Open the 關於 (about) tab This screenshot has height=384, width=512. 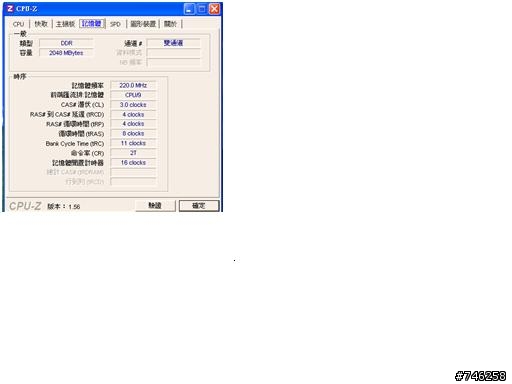coord(171,24)
